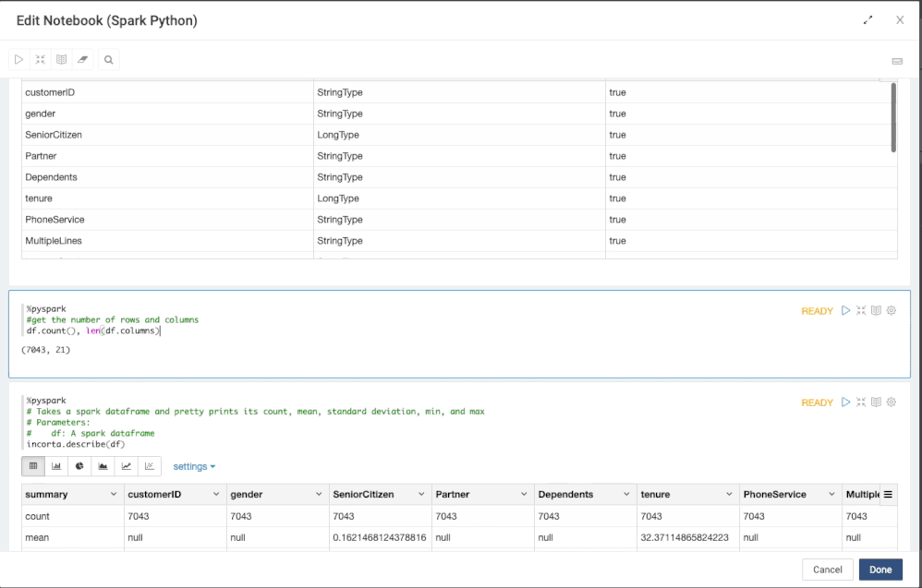Run the df.count() paragraph
The width and height of the screenshot is (922, 588).
click(x=845, y=311)
